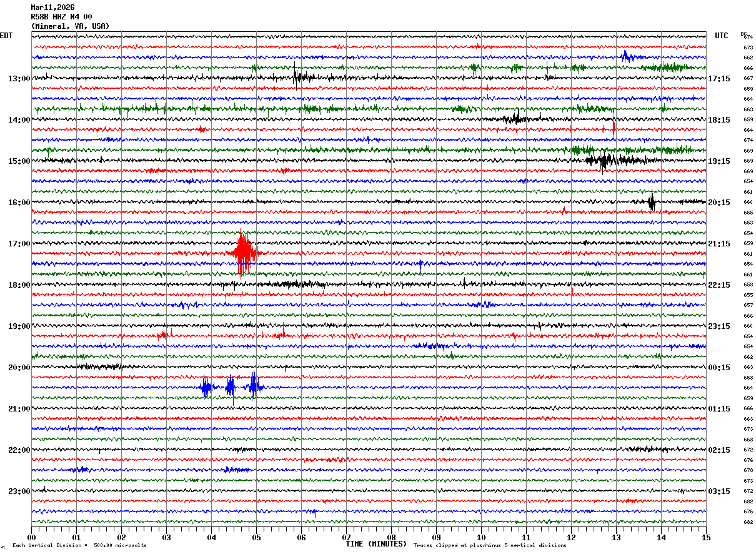This screenshot has height=554, width=756.
Task: Click the 02:15 UTC row label
Action: [x=719, y=450]
